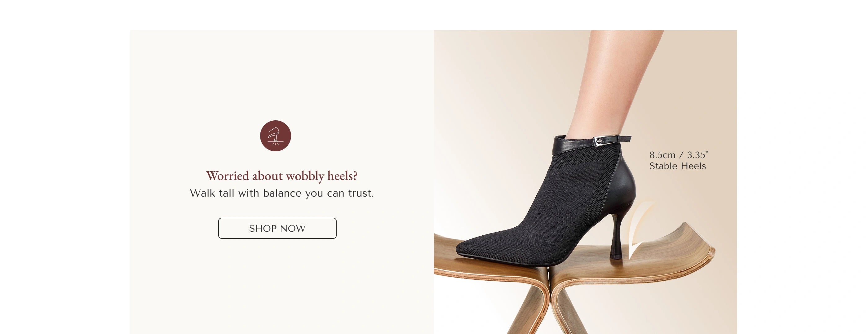Click the white heel silhouette inside maroon circle
This screenshot has height=334, width=868.
pyautogui.click(x=275, y=136)
